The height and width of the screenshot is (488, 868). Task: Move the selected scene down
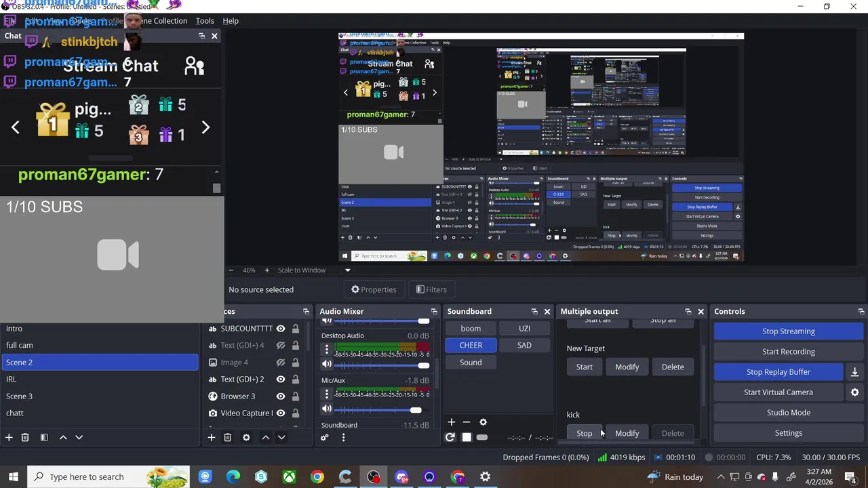click(79, 438)
